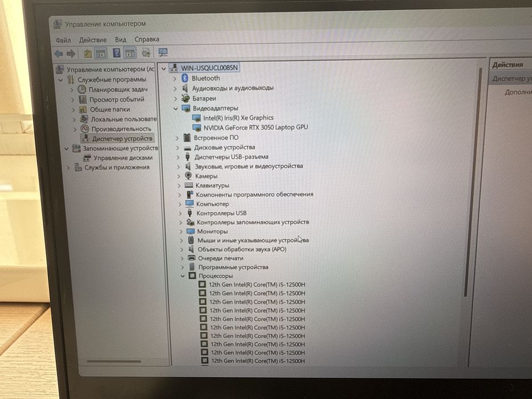Click the Up one level folder icon
The height and width of the screenshot is (399, 532).
point(88,53)
